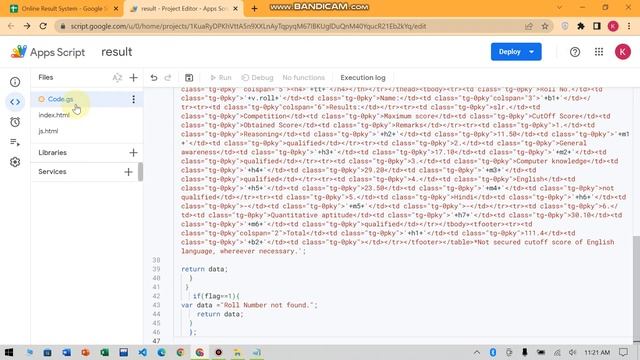640x360 pixels.
Task: Open the No functions selector dropdown
Action: 303,78
